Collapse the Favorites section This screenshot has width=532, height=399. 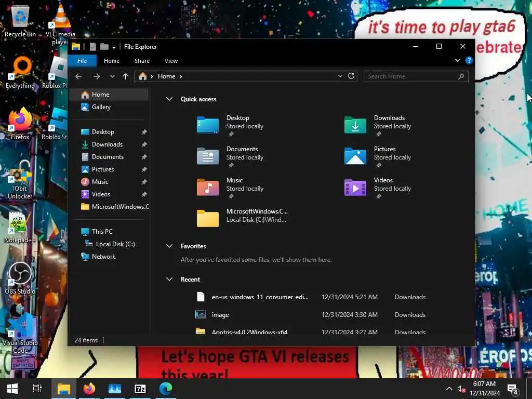tap(169, 246)
